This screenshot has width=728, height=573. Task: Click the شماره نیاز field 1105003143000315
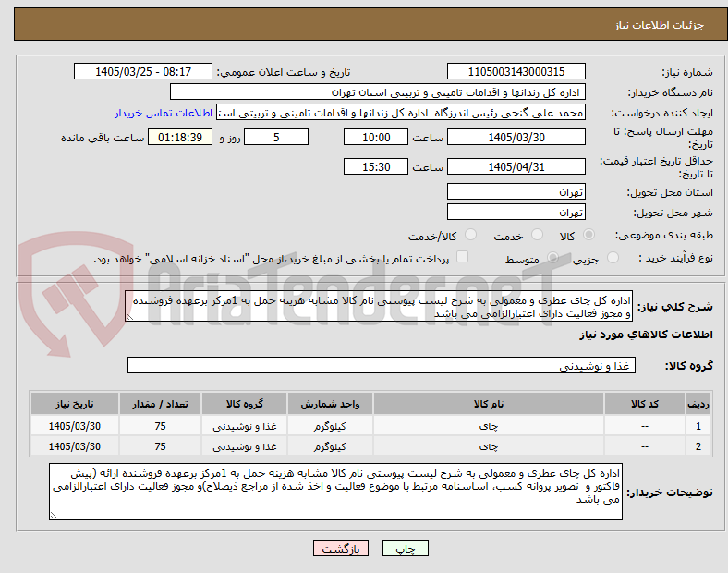[x=516, y=71]
